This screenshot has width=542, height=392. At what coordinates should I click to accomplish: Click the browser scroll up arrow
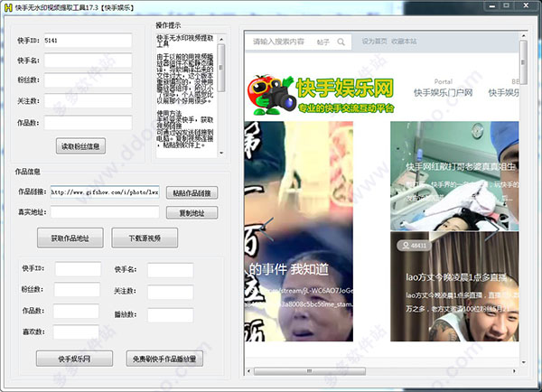[x=523, y=35]
